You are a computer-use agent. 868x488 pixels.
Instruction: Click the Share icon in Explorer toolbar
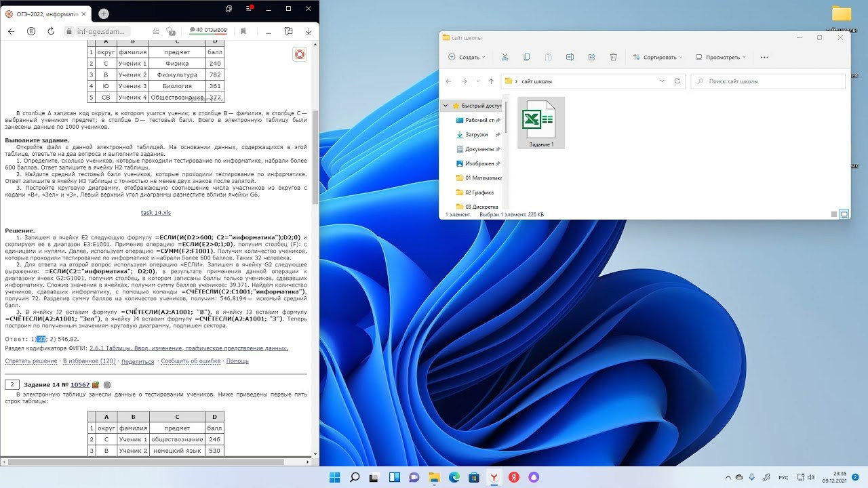pyautogui.click(x=591, y=58)
